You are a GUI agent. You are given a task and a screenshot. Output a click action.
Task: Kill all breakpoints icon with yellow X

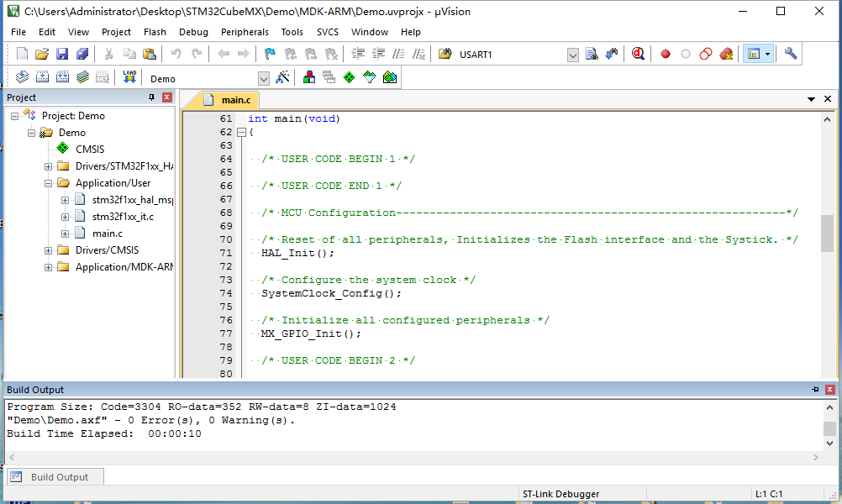point(726,54)
